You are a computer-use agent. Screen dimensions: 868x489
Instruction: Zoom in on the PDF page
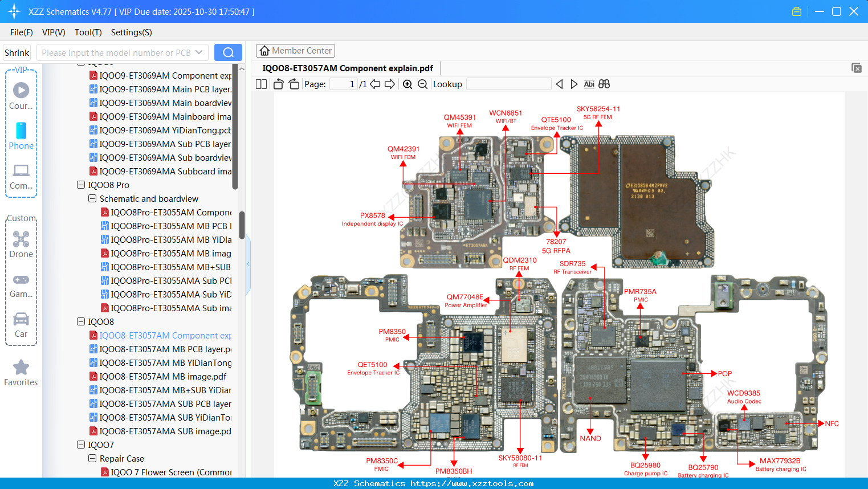click(407, 84)
